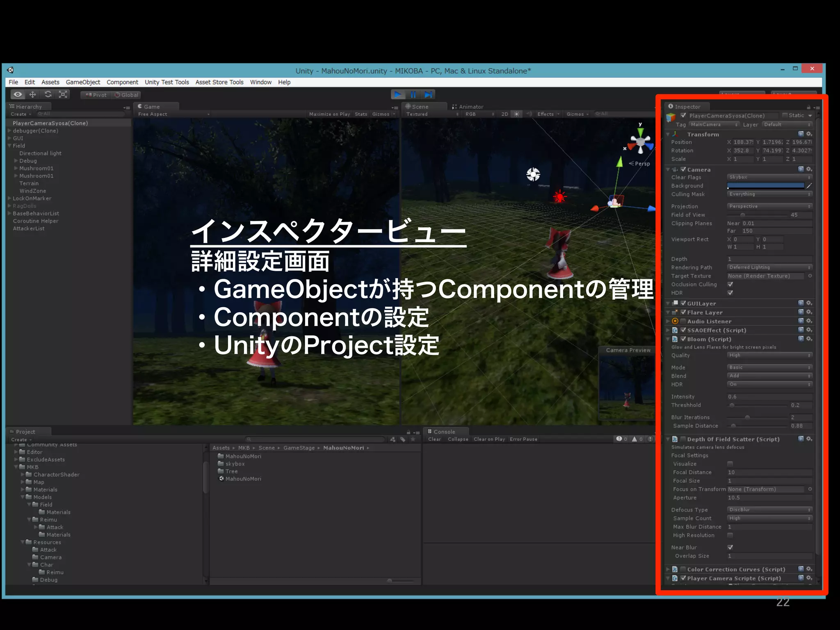Image resolution: width=840 pixels, height=630 pixels.
Task: Click the Focal Distance input field
Action: click(769, 472)
